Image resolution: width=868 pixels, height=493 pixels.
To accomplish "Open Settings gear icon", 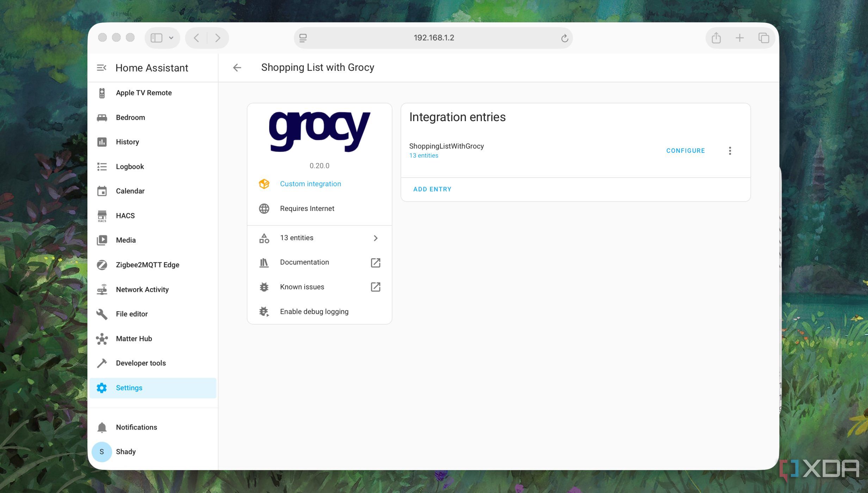I will click(102, 388).
